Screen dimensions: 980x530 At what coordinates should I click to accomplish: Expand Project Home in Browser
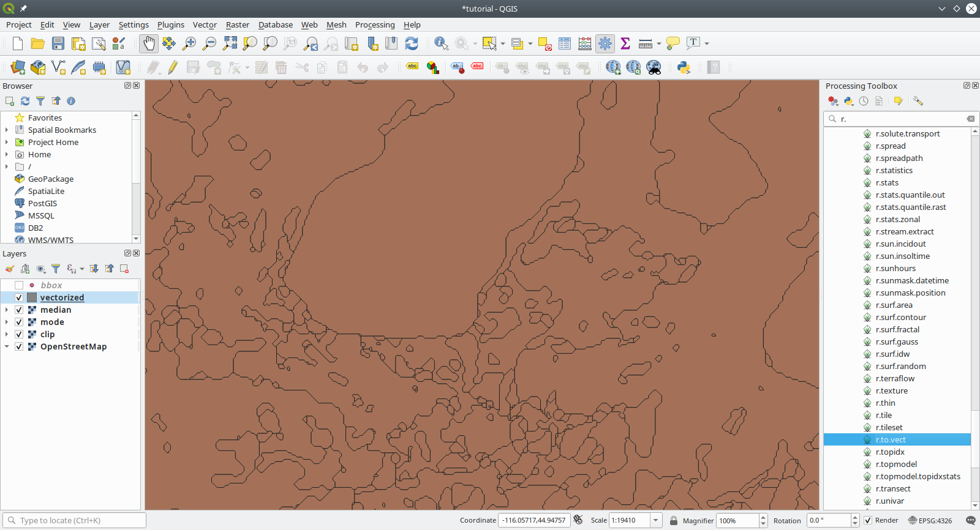point(7,142)
